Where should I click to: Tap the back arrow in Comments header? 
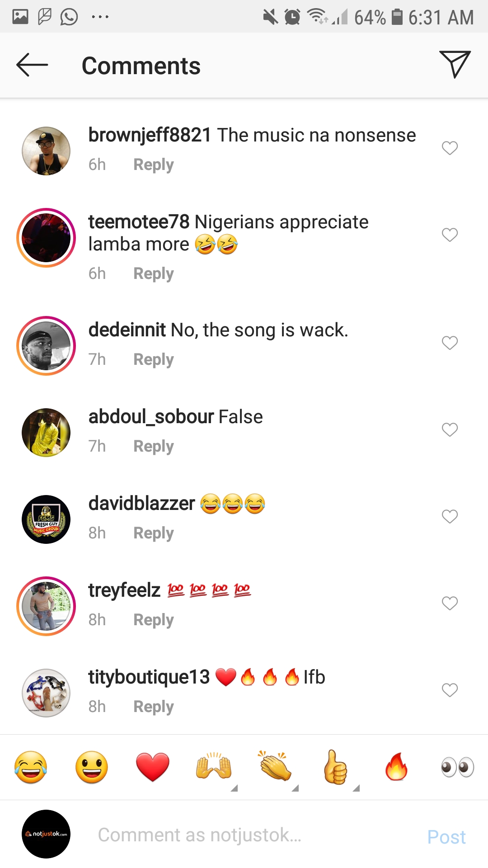32,65
